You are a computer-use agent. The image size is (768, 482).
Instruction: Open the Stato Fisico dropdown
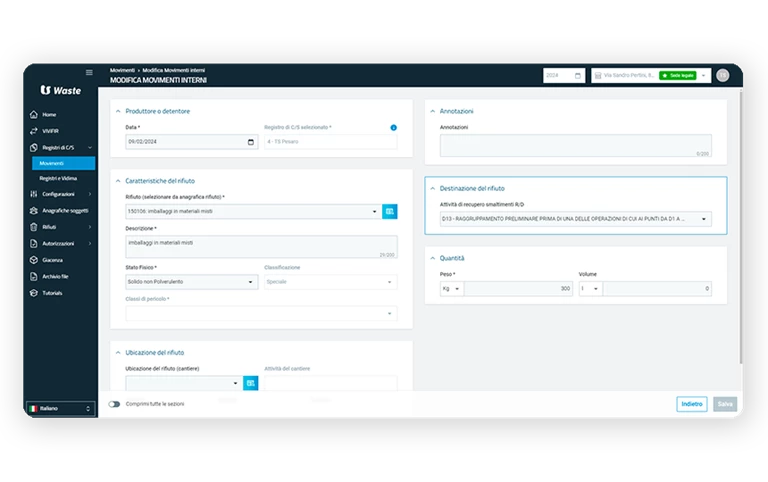[x=192, y=282]
